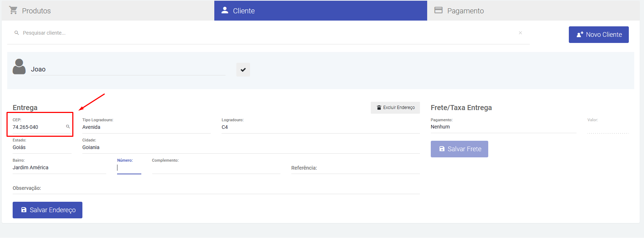
Task: Expand the Tipo Logradouro field showing Avenida
Action: tap(146, 127)
